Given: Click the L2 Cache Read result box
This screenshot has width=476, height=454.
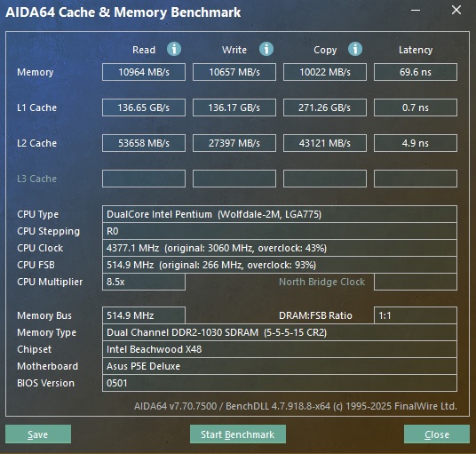Looking at the screenshot, I should (x=144, y=143).
